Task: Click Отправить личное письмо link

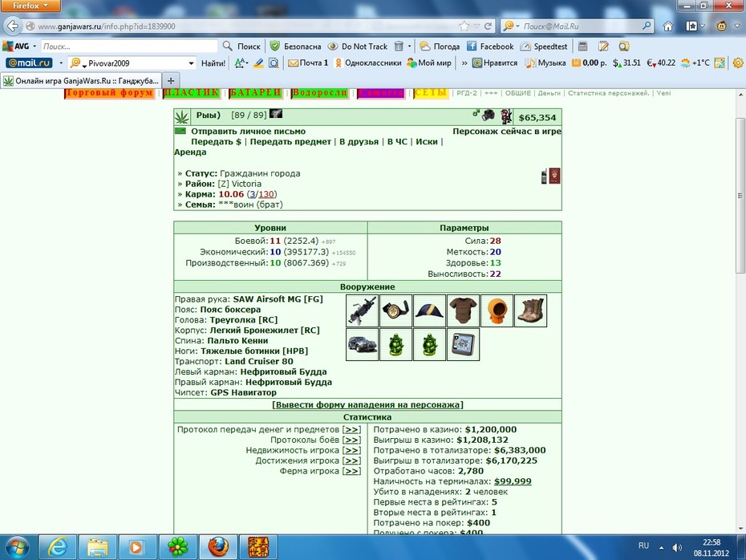Action: (x=249, y=132)
